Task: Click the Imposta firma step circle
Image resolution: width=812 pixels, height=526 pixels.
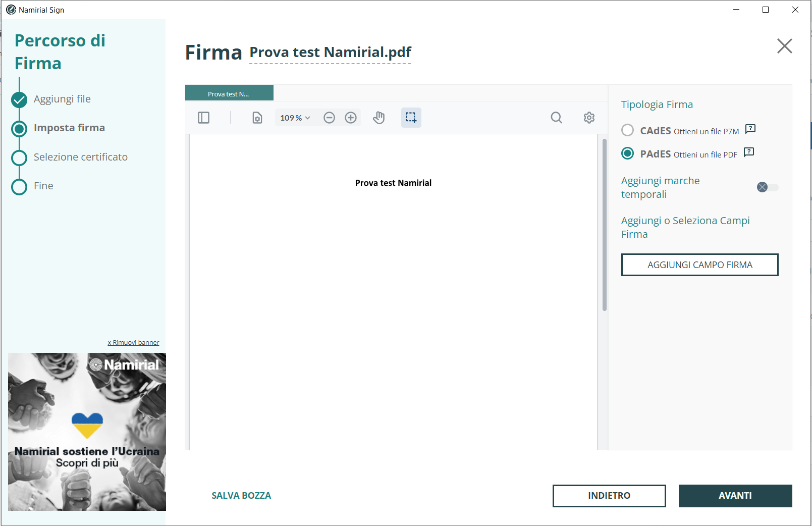Action: point(19,129)
